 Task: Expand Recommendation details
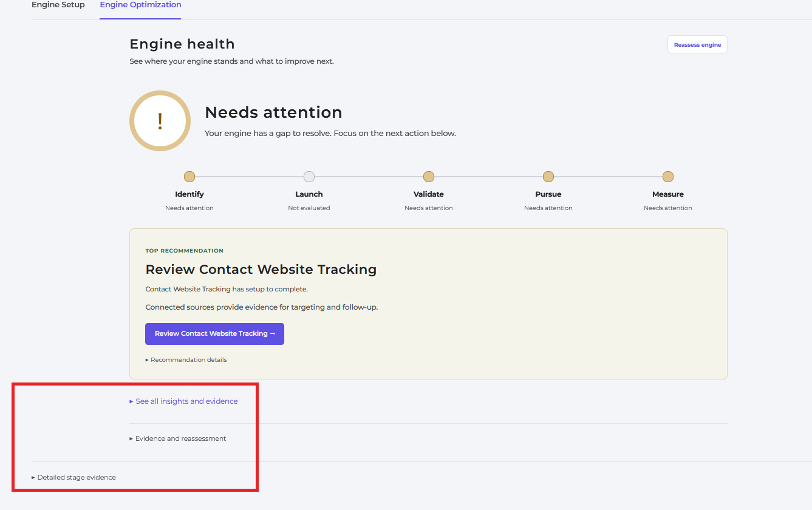tap(186, 359)
